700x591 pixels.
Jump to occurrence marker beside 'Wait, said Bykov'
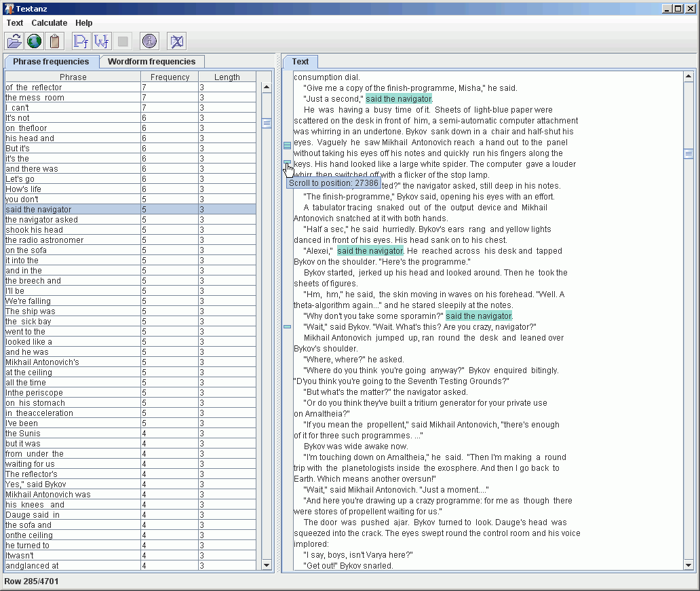click(x=287, y=326)
